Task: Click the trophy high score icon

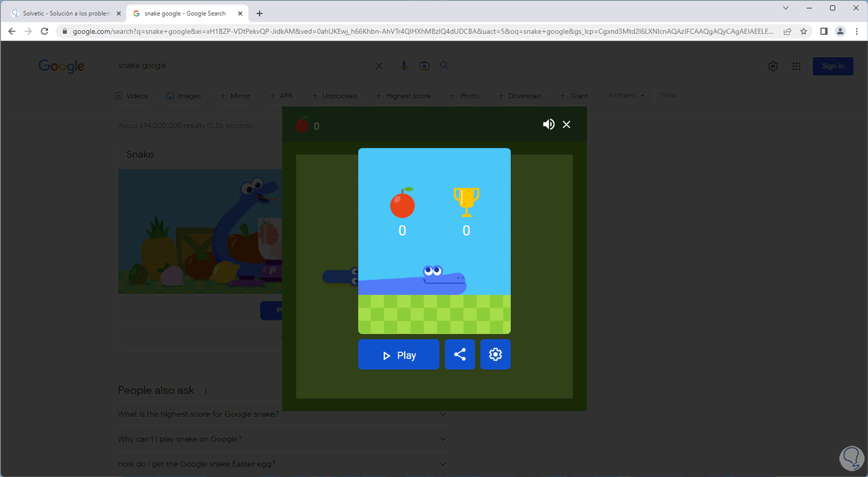Action: point(466,202)
